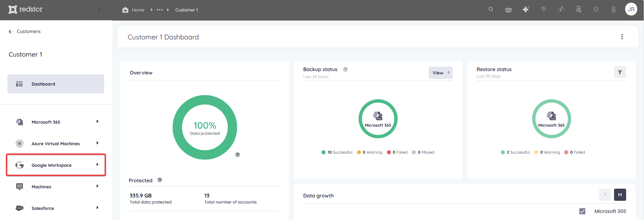The width and height of the screenshot is (644, 220).
Task: Click the Backup status help icon
Action: [345, 69]
